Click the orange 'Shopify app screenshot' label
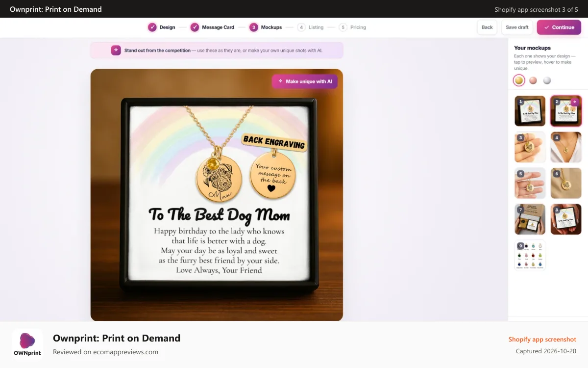Screen dimensions: 588x368 (542, 339)
